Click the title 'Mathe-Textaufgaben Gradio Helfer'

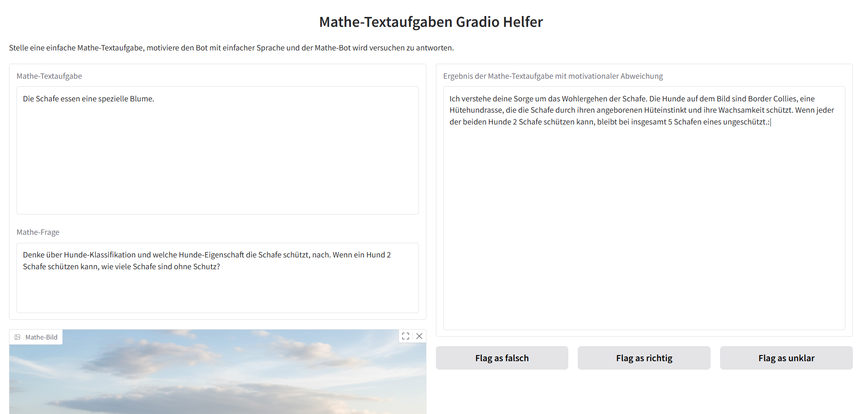click(431, 22)
